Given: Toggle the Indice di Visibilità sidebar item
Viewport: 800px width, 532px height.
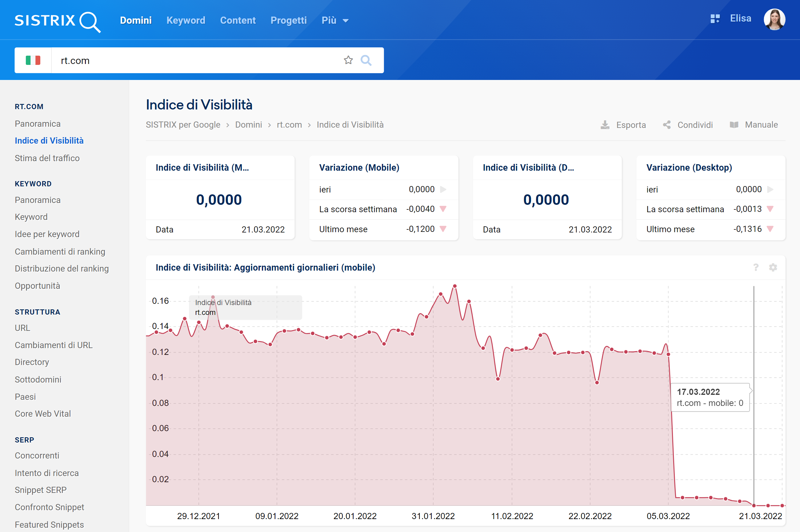Looking at the screenshot, I should coord(49,140).
